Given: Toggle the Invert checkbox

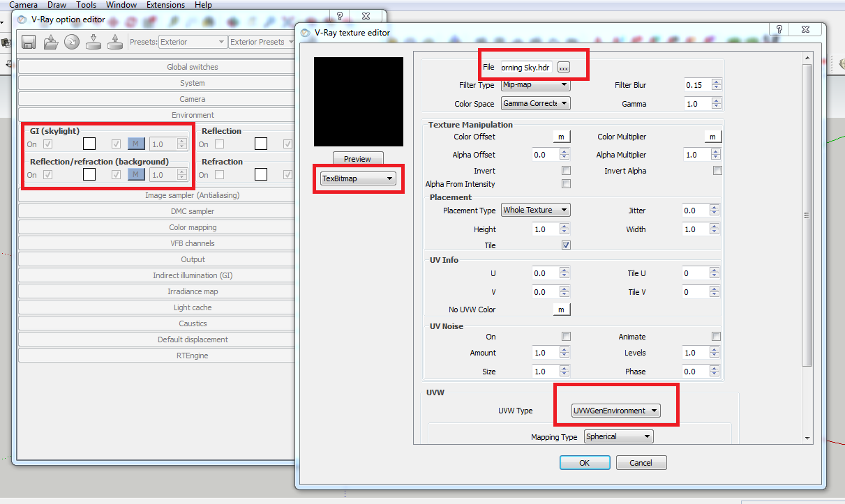Looking at the screenshot, I should click(566, 171).
